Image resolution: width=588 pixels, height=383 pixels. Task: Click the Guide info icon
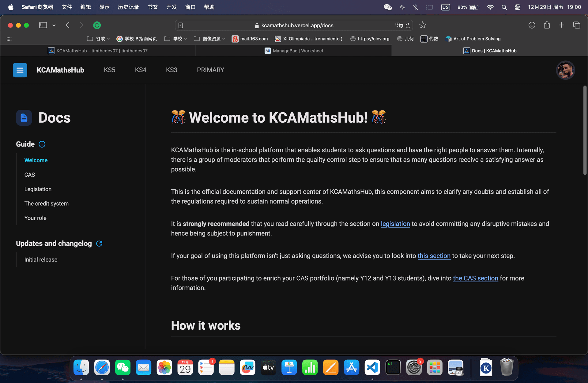[42, 144]
